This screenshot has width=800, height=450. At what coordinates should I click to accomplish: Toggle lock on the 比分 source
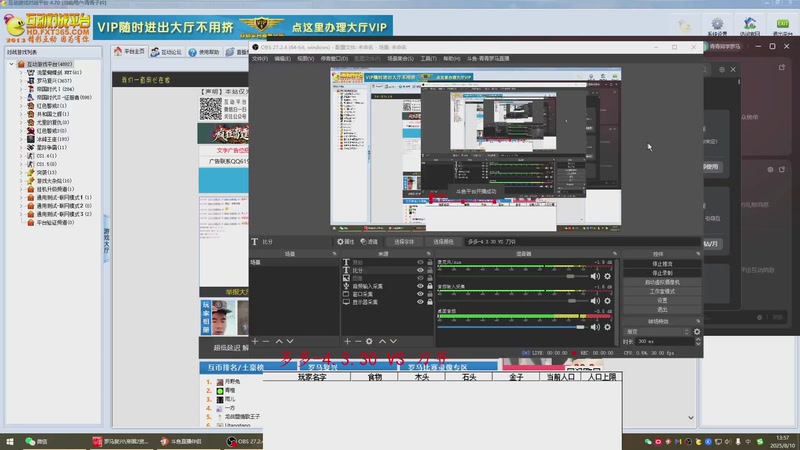pyautogui.click(x=430, y=270)
